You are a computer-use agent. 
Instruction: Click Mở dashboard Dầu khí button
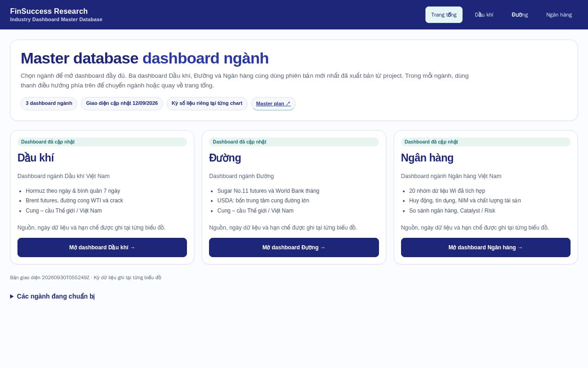pos(102,247)
